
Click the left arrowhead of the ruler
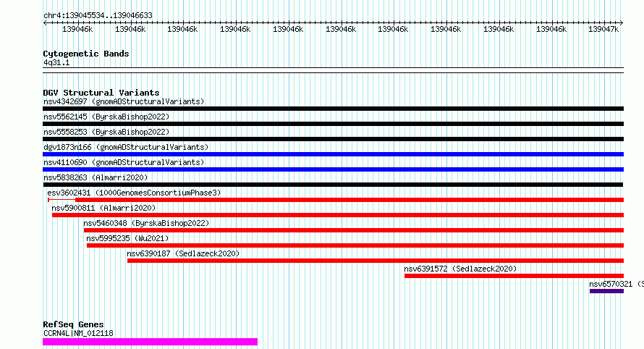pyautogui.click(x=45, y=23)
